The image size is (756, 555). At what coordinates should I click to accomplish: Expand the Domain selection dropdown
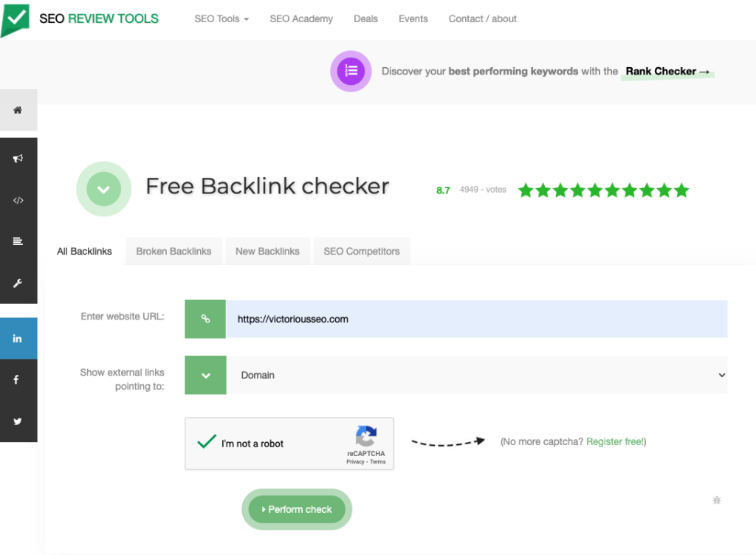(x=476, y=375)
